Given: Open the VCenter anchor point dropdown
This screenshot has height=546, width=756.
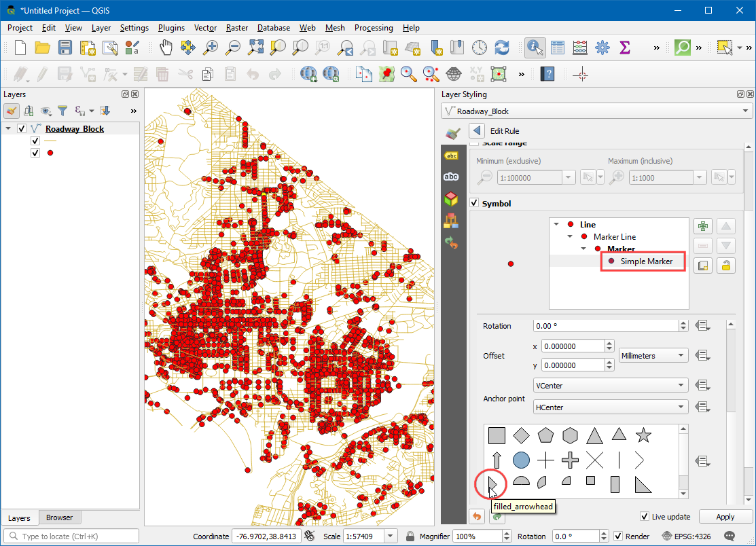Looking at the screenshot, I should coord(610,386).
